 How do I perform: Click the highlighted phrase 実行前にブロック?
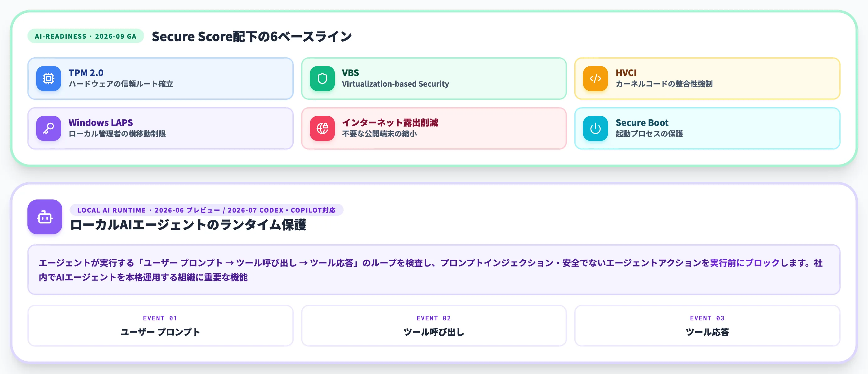(x=745, y=263)
